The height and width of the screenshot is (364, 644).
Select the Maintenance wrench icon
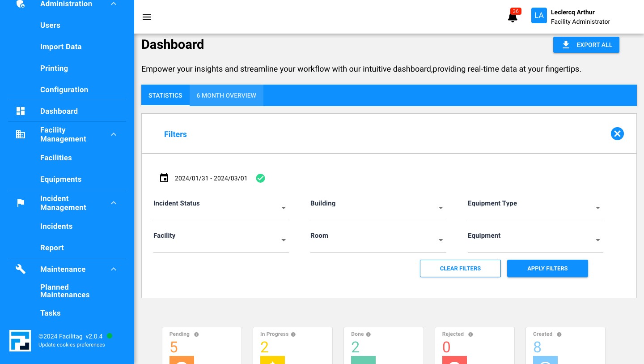point(21,269)
